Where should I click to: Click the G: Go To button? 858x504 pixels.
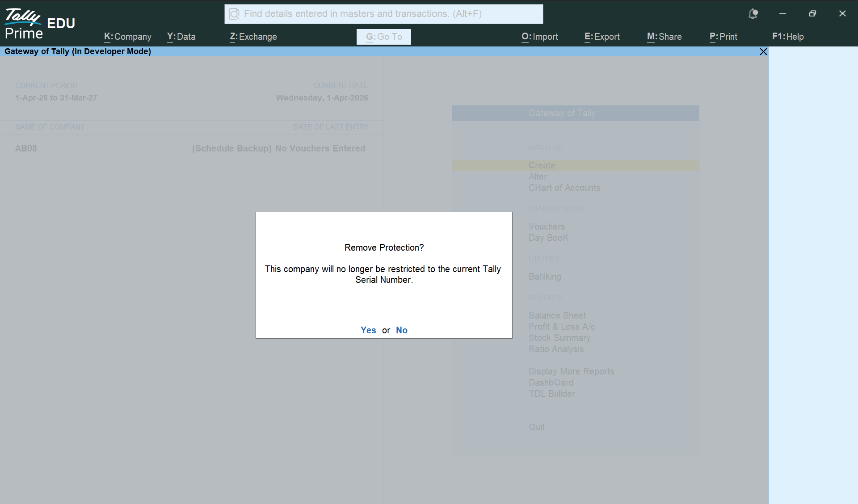384,37
